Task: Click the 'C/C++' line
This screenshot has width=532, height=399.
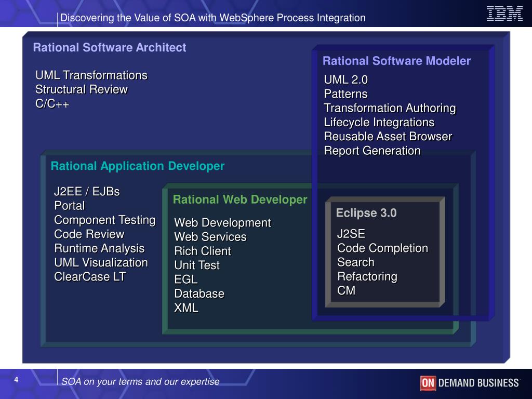Action: (52, 103)
